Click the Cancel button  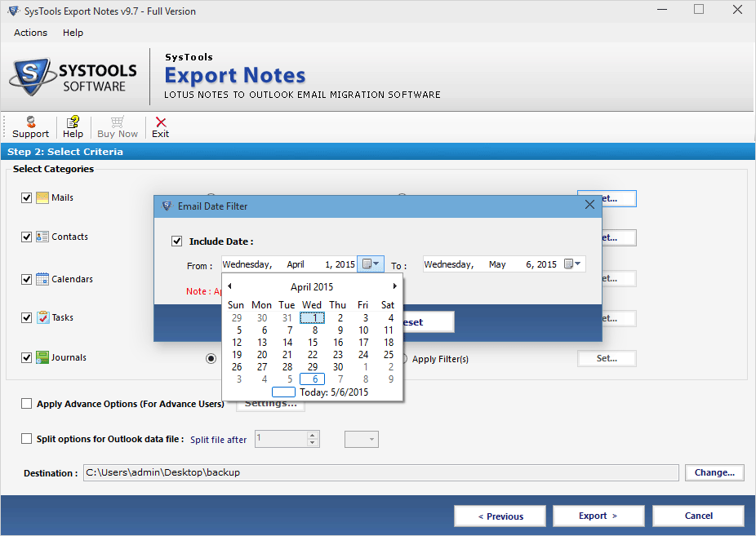pyautogui.click(x=698, y=516)
